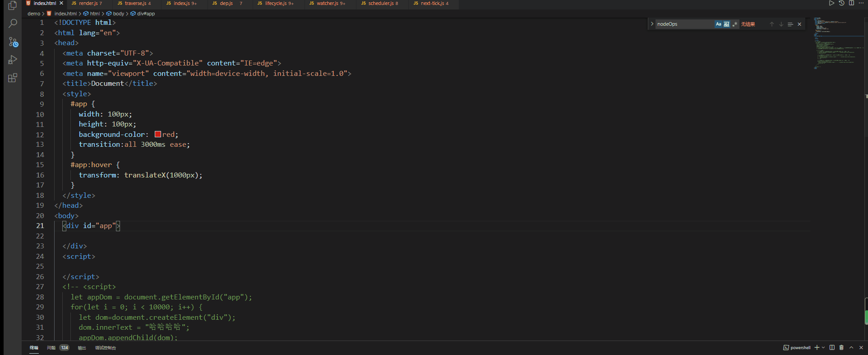This screenshot has width=868, height=355.
Task: Open the Extensions view
Action: pos(13,78)
